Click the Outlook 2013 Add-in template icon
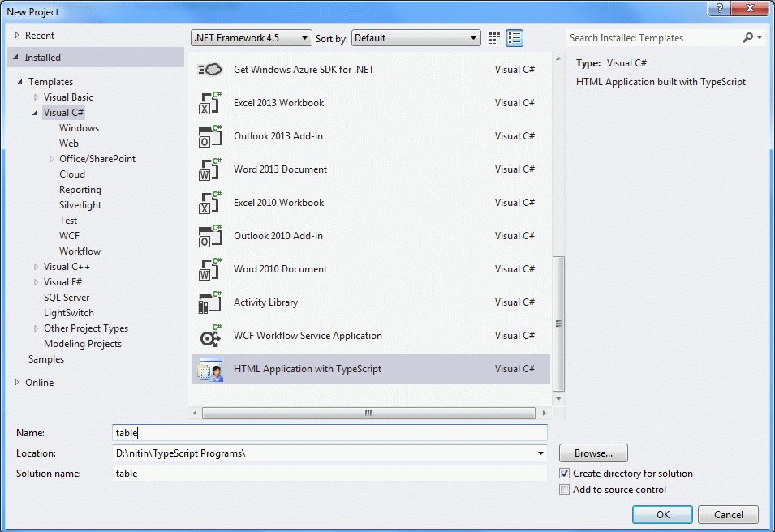This screenshot has width=775, height=532. coord(210,136)
